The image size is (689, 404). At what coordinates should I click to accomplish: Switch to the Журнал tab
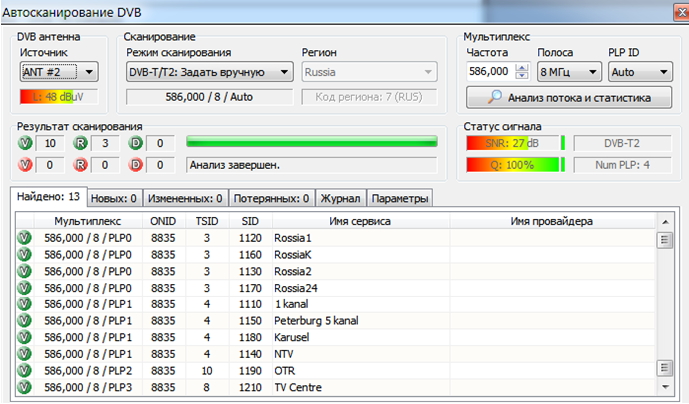click(x=342, y=198)
